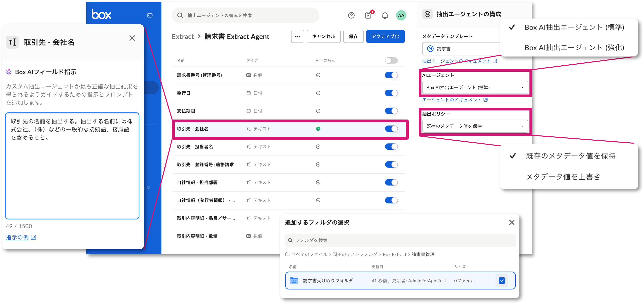644x304 pixels.
Task: Click the search magnifier icon in top bar
Action: click(180, 16)
